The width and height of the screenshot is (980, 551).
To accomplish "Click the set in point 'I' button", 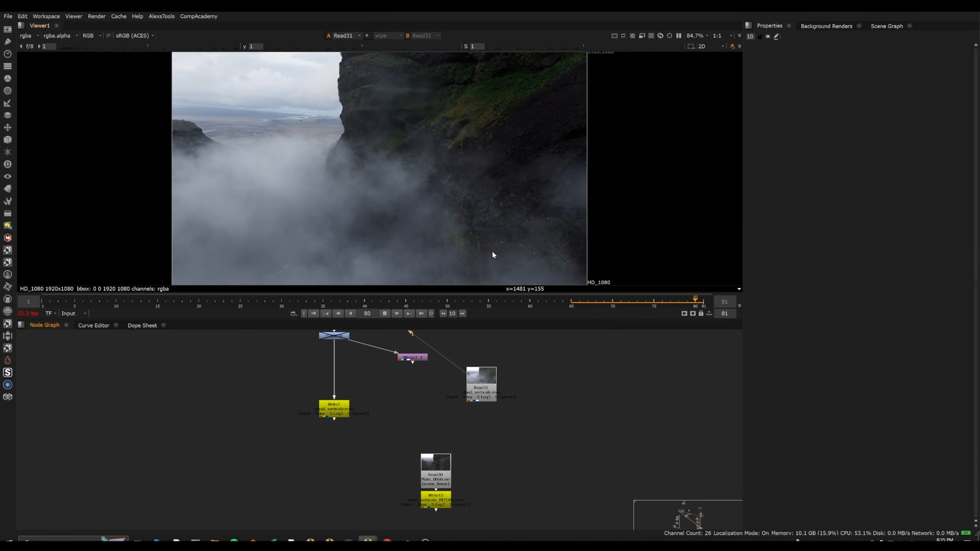I will pos(304,313).
